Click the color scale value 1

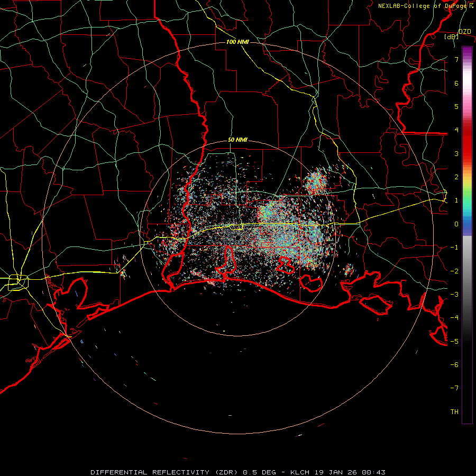tap(456, 200)
